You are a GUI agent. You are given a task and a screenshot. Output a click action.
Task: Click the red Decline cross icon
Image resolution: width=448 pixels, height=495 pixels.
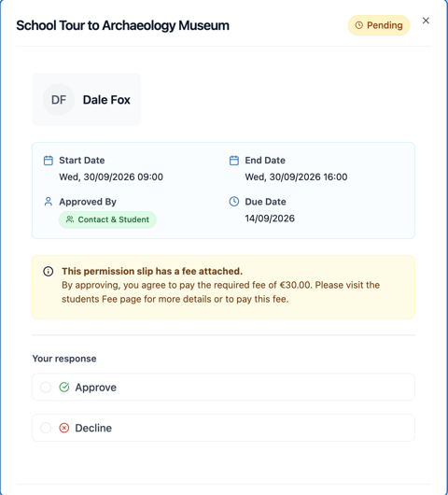[x=64, y=428]
